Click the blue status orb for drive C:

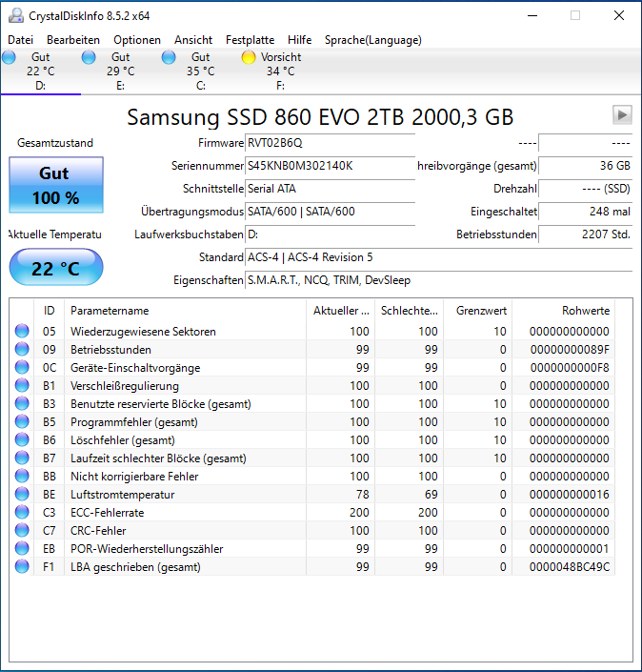169,57
